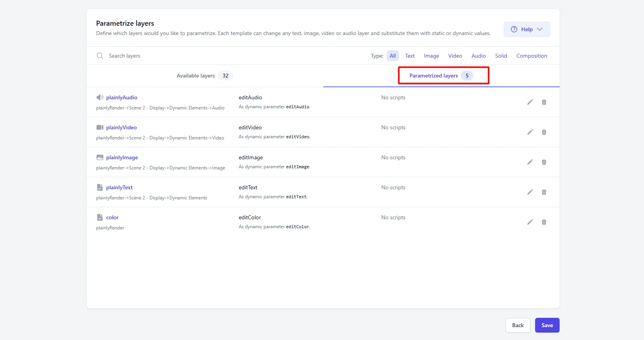Delete the plainlyVideo parametrized layer
Image resolution: width=644 pixels, height=340 pixels.
pyautogui.click(x=544, y=132)
